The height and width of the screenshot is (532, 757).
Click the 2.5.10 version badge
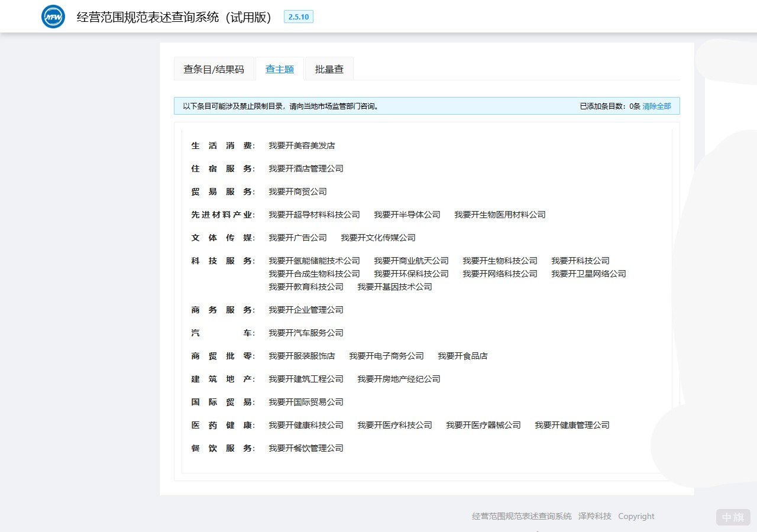(299, 17)
